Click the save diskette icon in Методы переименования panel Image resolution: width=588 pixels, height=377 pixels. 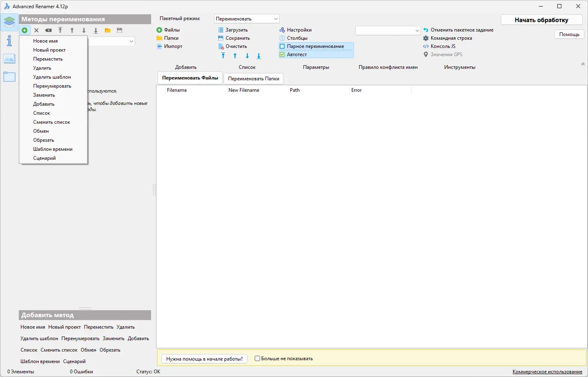coord(120,30)
